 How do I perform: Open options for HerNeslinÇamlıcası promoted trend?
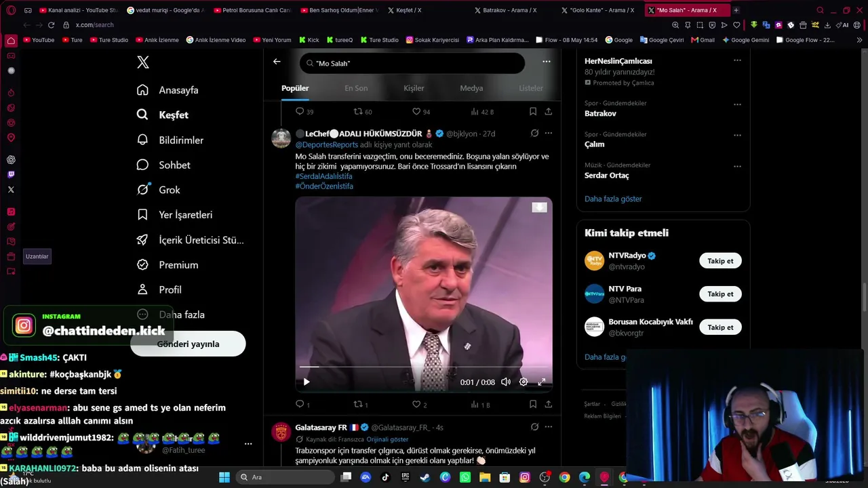coord(737,60)
